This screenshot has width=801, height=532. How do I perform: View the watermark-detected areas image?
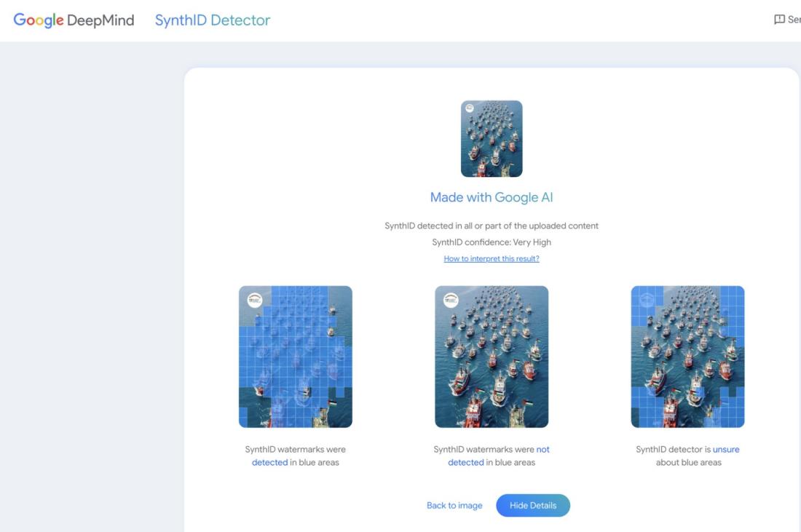click(x=295, y=357)
